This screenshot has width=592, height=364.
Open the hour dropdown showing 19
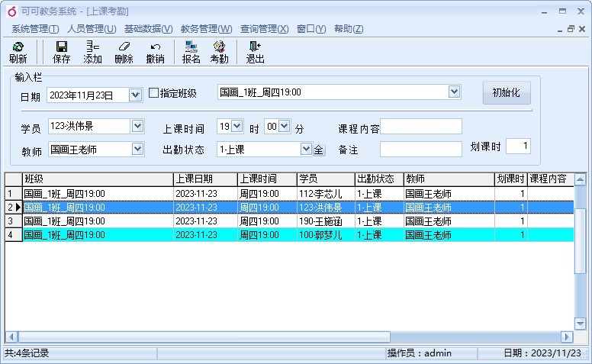[x=236, y=126]
